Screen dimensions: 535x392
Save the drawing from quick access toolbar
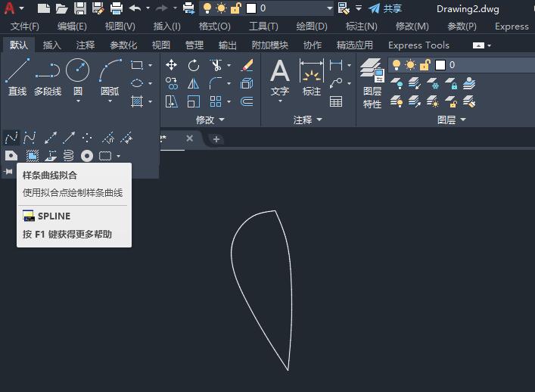[x=80, y=8]
